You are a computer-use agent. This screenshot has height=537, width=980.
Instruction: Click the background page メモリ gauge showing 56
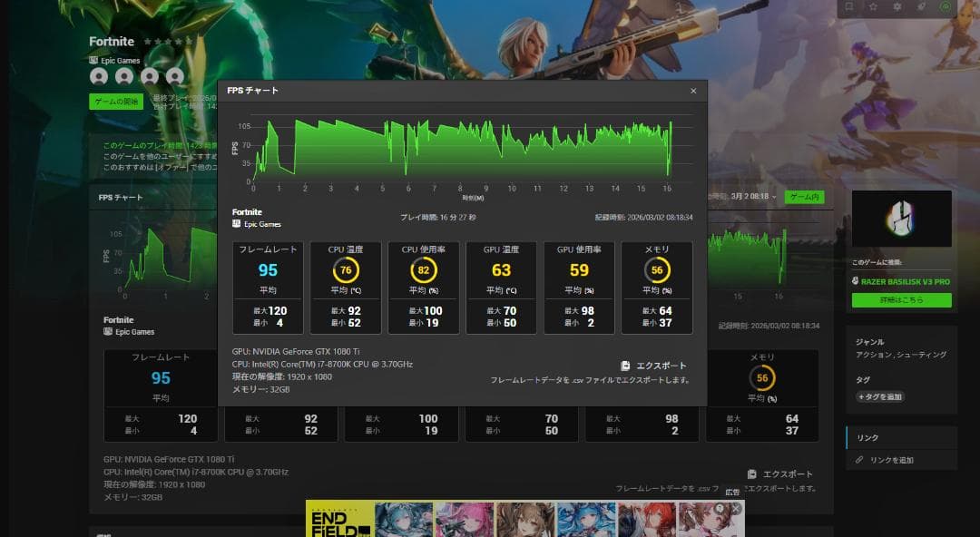pos(762,378)
